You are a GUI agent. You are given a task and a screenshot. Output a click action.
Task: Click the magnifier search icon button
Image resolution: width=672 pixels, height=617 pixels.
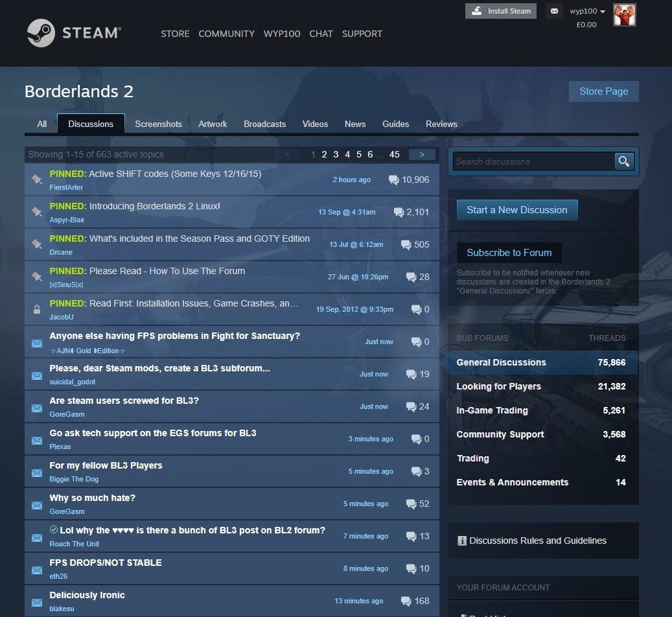point(623,161)
